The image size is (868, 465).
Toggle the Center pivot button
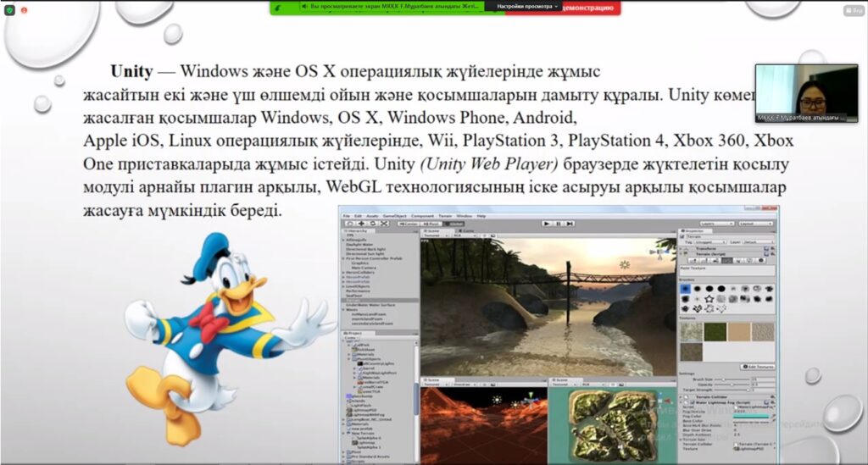click(409, 224)
